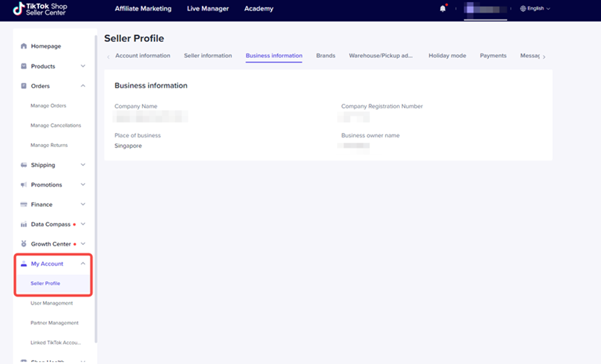Click the Seller Profile page heading
Viewport: 601px width, 364px height.
pos(134,38)
